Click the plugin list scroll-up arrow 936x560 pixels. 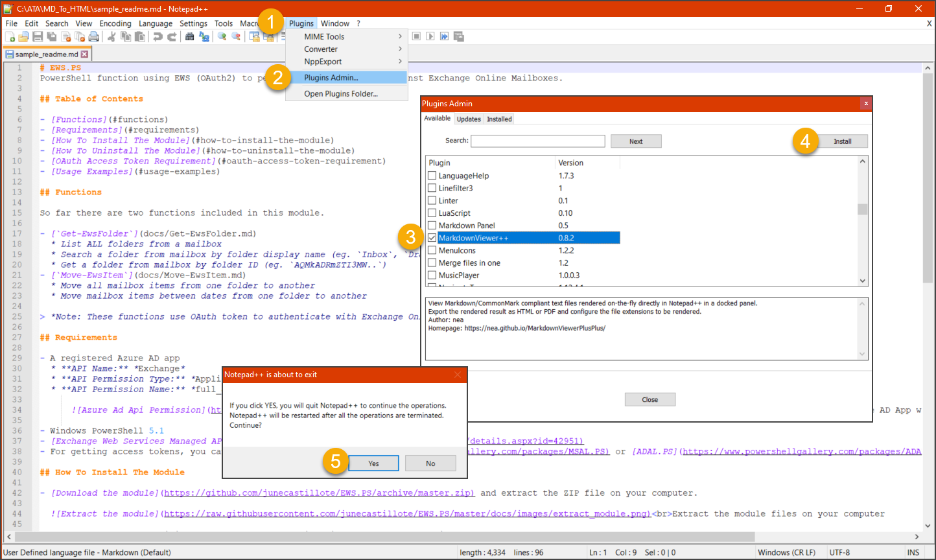point(862,161)
